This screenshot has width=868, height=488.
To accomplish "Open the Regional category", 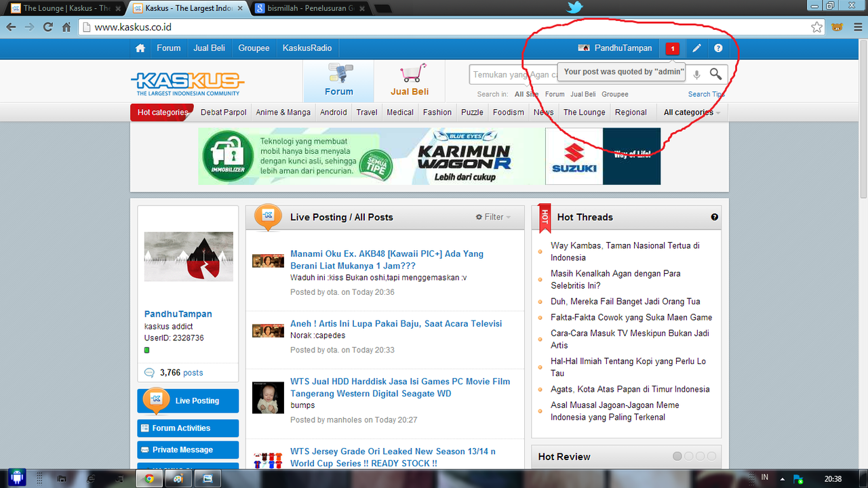I will 631,113.
